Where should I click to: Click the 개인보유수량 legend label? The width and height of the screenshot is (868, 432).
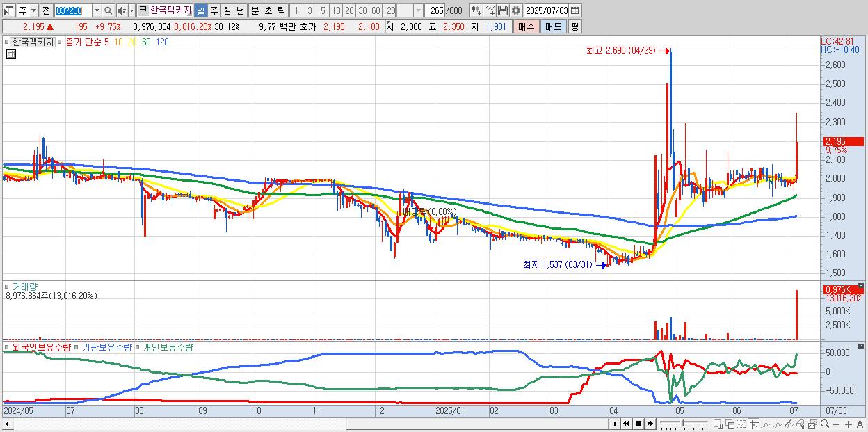pyautogui.click(x=167, y=346)
